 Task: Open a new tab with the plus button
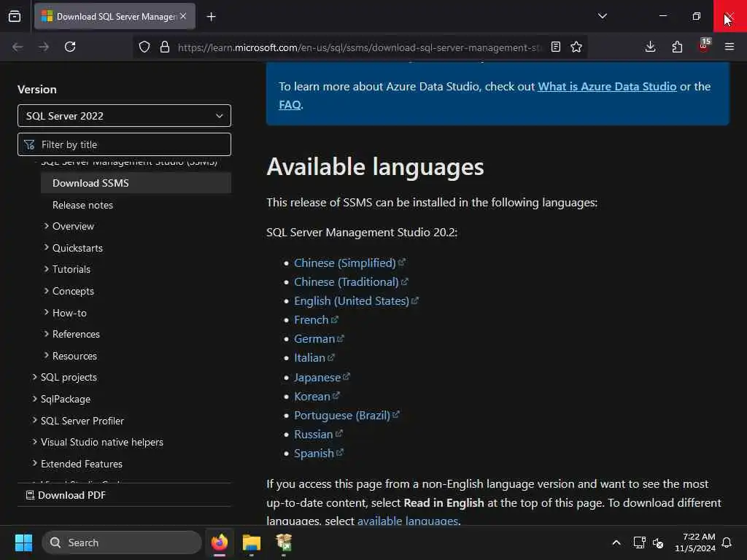click(211, 17)
